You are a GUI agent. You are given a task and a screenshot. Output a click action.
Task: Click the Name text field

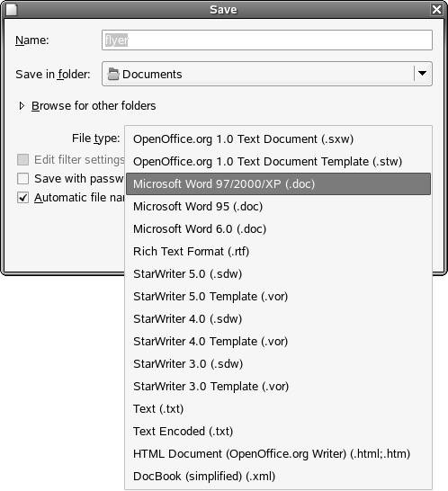tap(267, 40)
